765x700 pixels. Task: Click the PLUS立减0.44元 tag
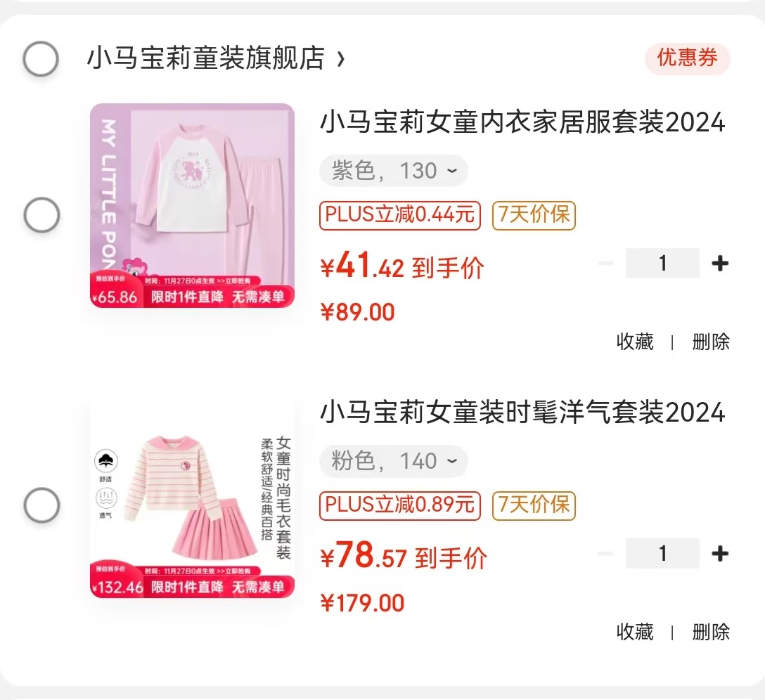[400, 215]
